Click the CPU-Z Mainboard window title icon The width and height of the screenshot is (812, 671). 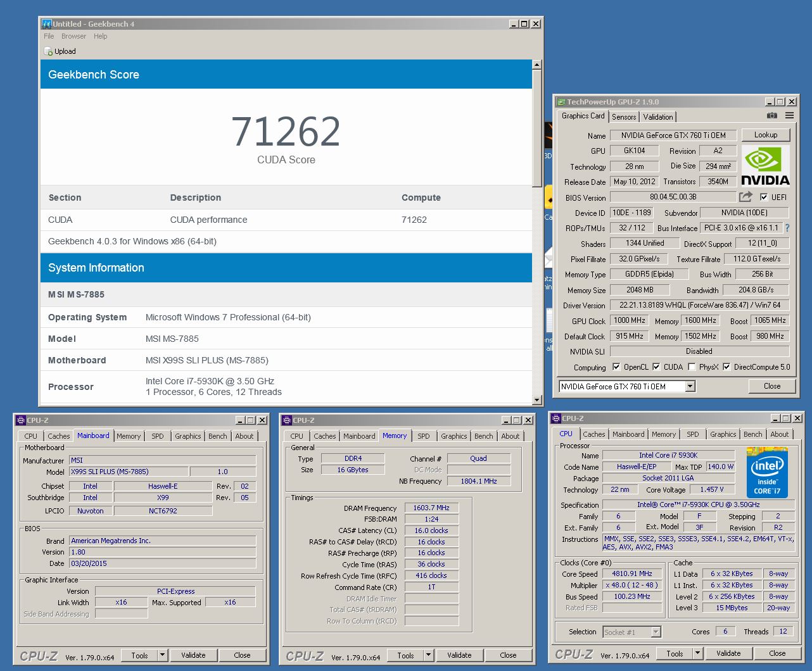(21, 420)
